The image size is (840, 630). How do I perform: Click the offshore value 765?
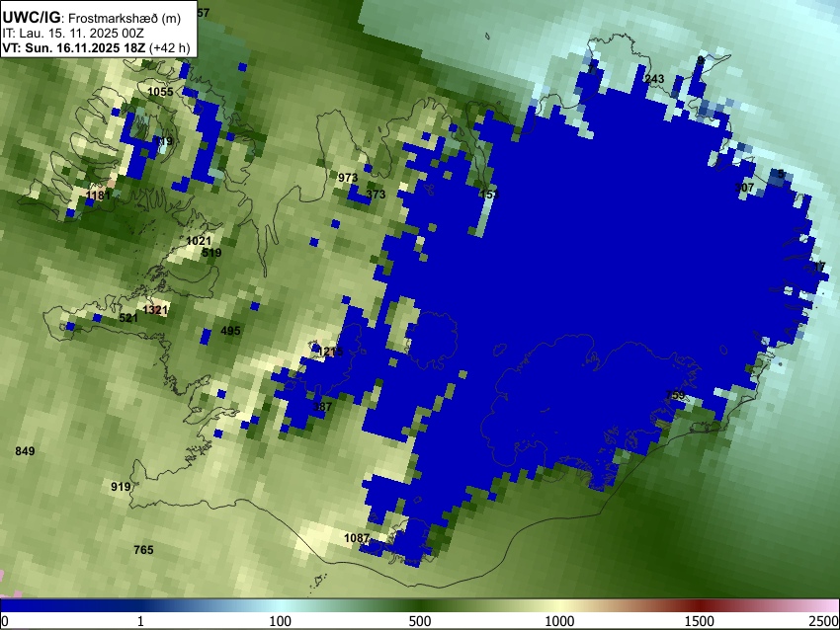click(143, 550)
